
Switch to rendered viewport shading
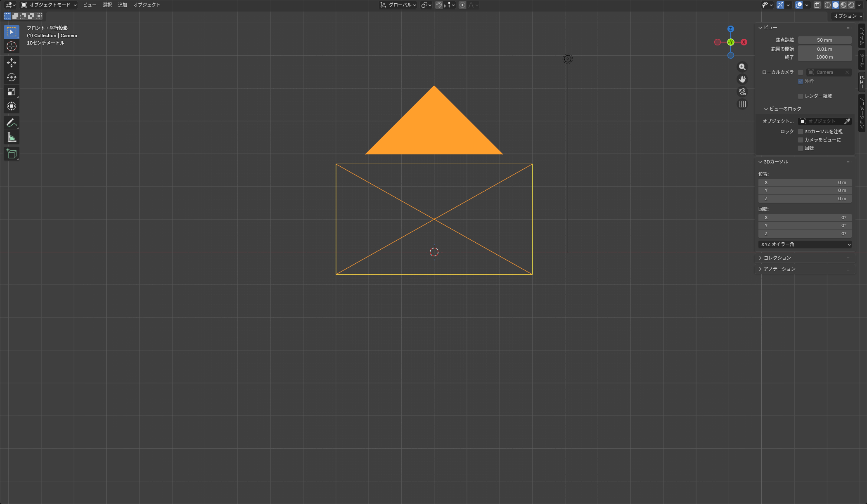(x=851, y=5)
